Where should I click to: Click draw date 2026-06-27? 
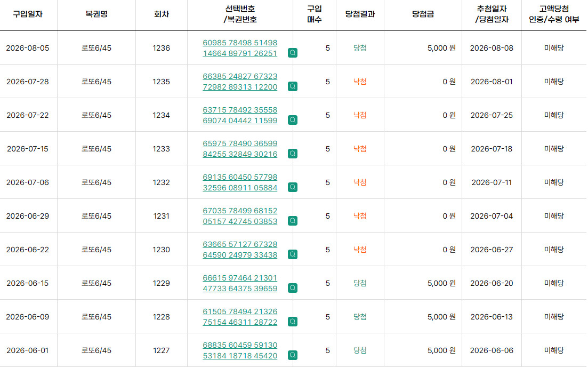click(492, 250)
